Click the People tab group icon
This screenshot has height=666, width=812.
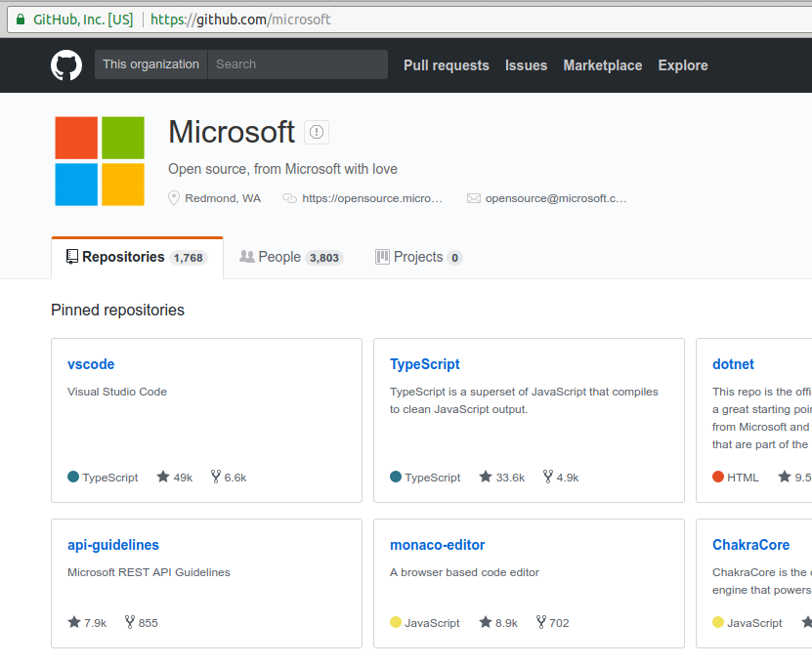(247, 256)
